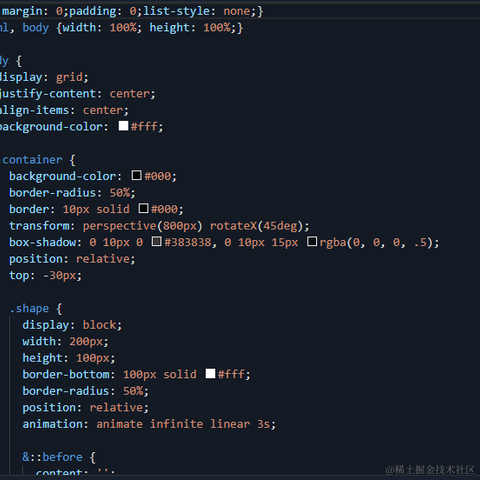480x480 pixels.
Task: Click the container selector name
Action: point(32,160)
